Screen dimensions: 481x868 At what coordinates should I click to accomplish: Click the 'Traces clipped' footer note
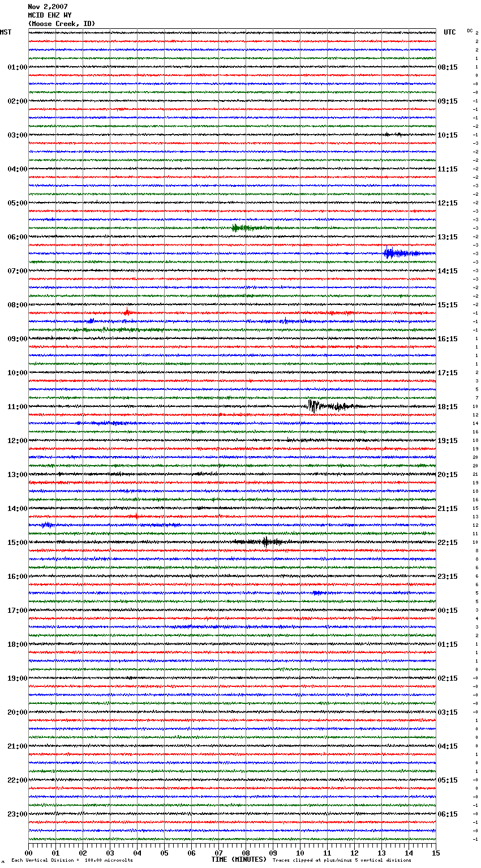pyautogui.click(x=342, y=861)
